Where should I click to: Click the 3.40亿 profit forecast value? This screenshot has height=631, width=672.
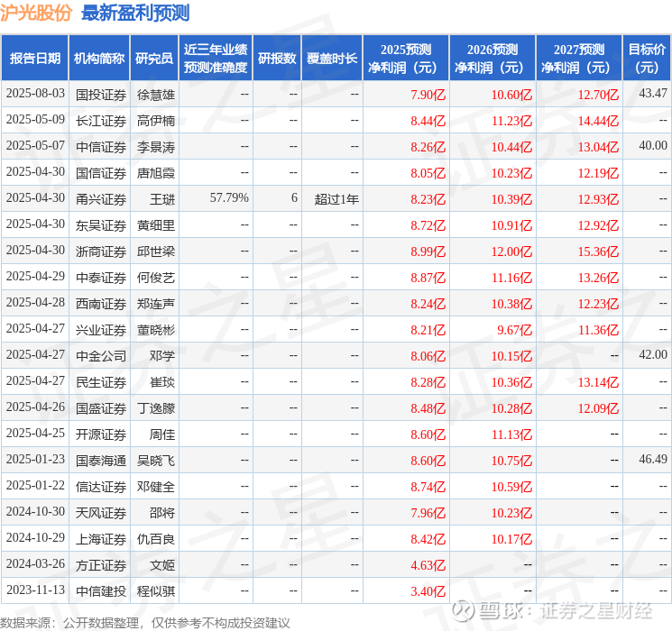pyautogui.click(x=428, y=591)
